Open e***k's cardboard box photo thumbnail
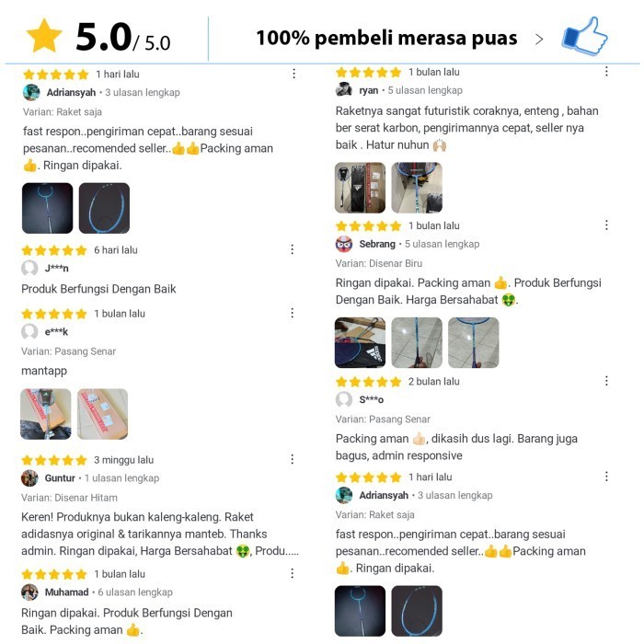 tap(102, 414)
